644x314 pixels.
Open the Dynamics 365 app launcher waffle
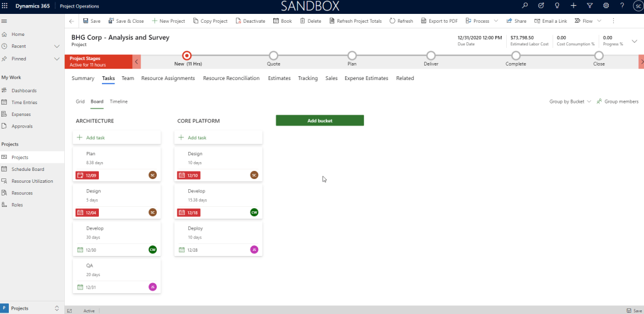coord(6,6)
